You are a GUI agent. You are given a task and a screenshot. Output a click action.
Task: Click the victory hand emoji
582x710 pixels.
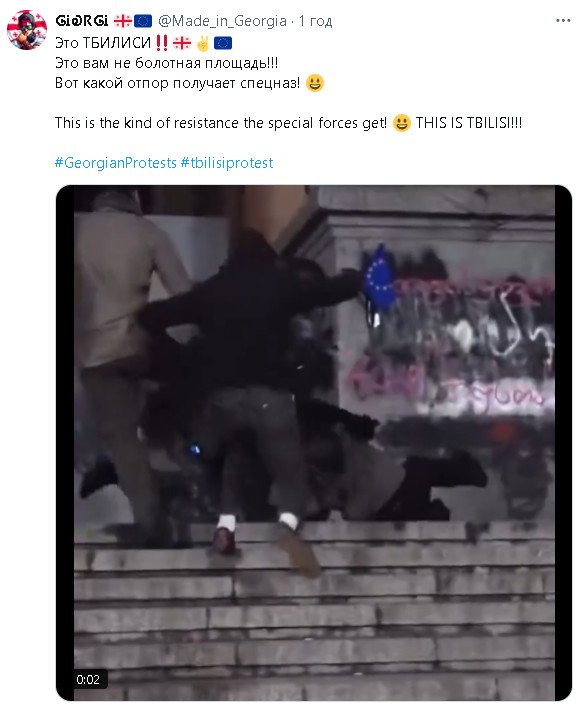(x=202, y=43)
